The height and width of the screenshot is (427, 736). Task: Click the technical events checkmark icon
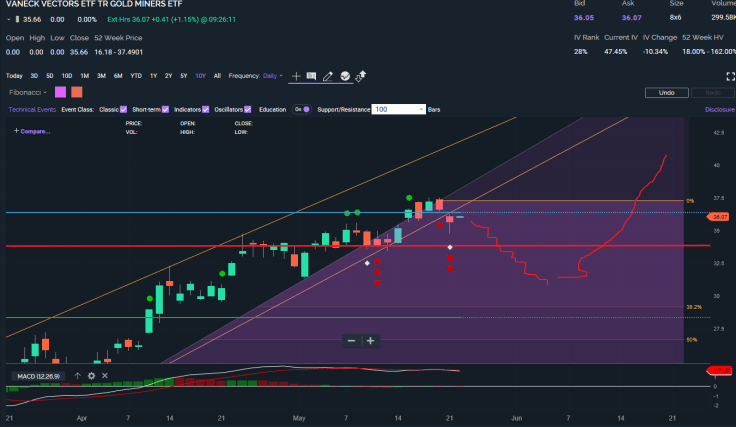click(x=345, y=76)
